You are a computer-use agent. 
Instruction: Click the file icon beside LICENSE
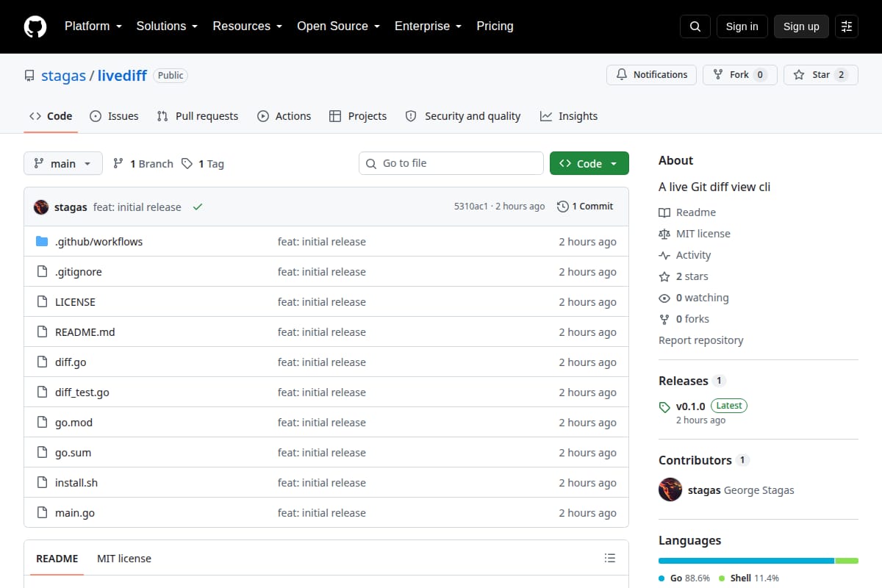[x=42, y=302]
